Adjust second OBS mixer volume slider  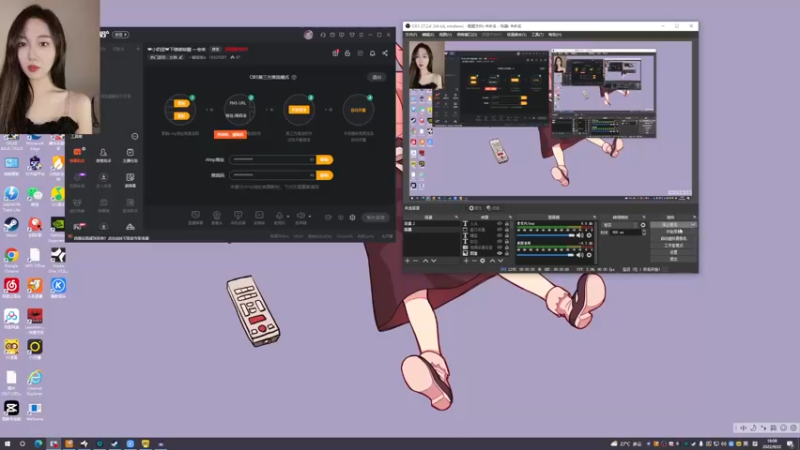click(546, 255)
